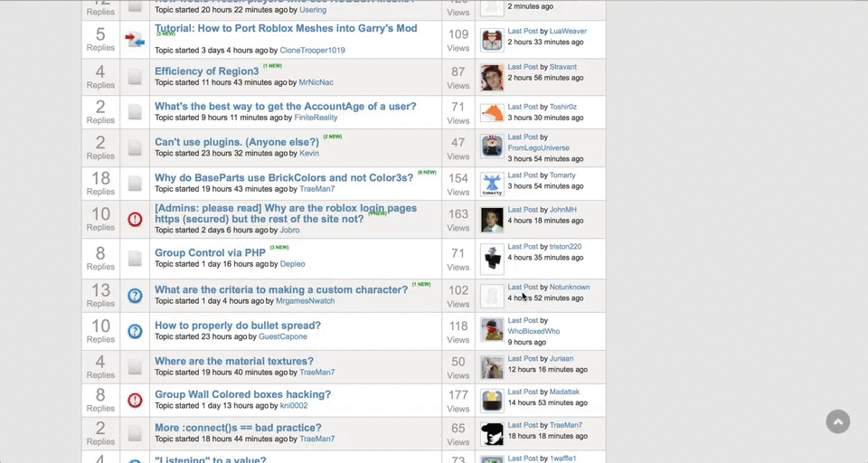Open Admins please read https login topic
This screenshot has height=463, width=868.
click(286, 213)
